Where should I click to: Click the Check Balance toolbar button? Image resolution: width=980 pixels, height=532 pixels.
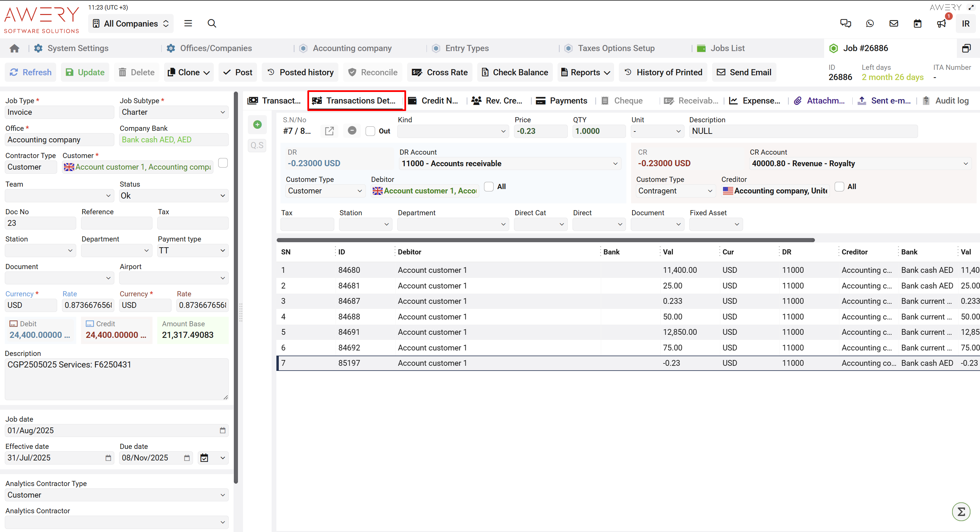tap(515, 72)
